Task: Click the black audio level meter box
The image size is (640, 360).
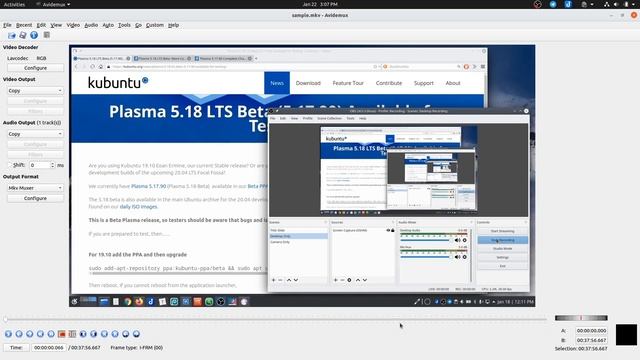Action: [x=626, y=335]
